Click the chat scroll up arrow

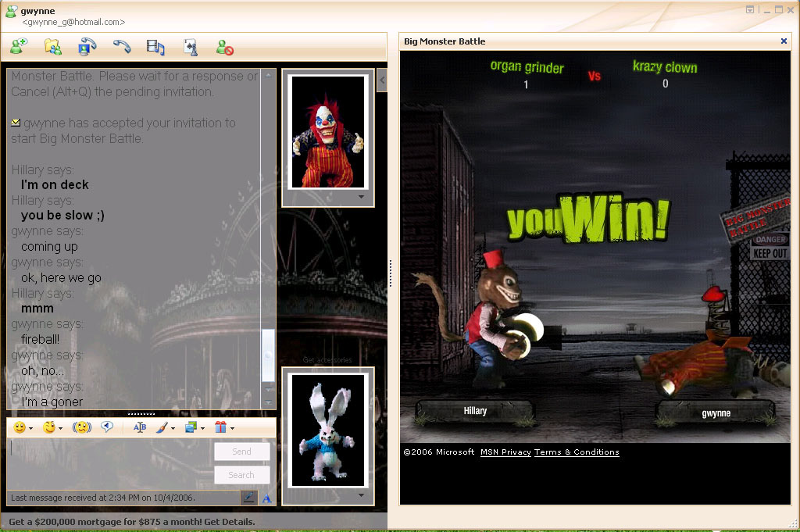click(269, 76)
